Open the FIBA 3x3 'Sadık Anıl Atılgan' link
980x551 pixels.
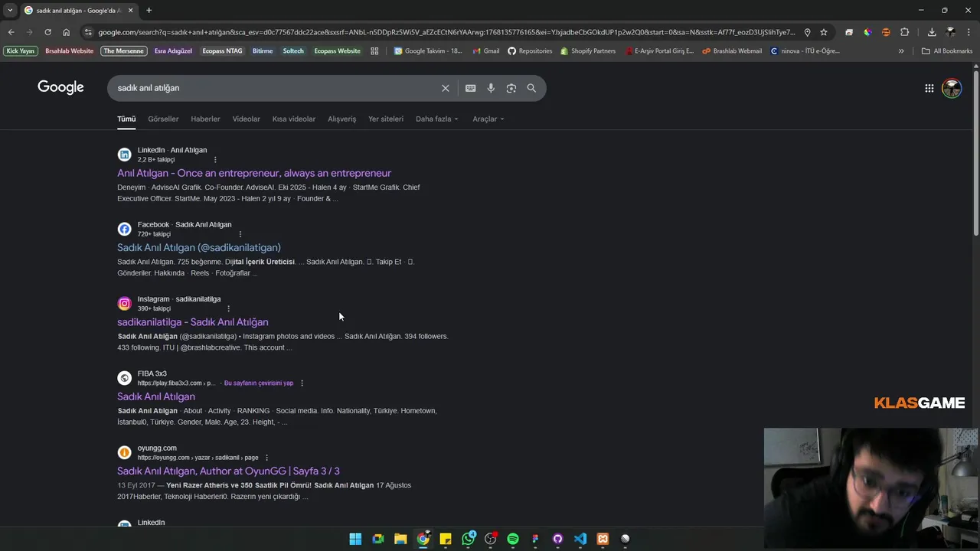click(x=156, y=396)
